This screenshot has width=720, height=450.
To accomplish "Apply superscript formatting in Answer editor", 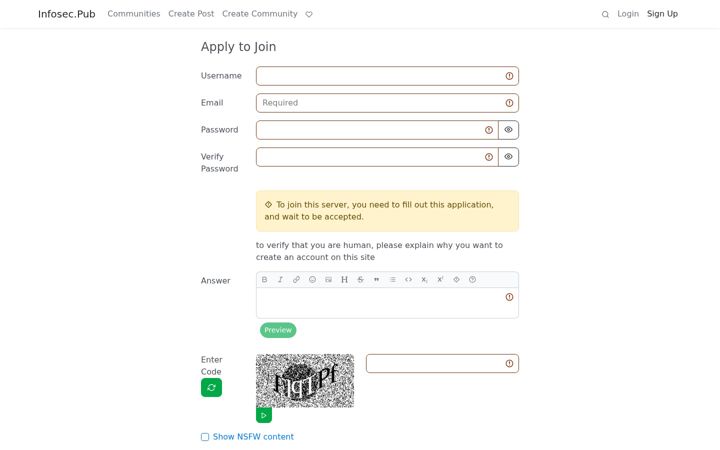I will click(x=440, y=280).
